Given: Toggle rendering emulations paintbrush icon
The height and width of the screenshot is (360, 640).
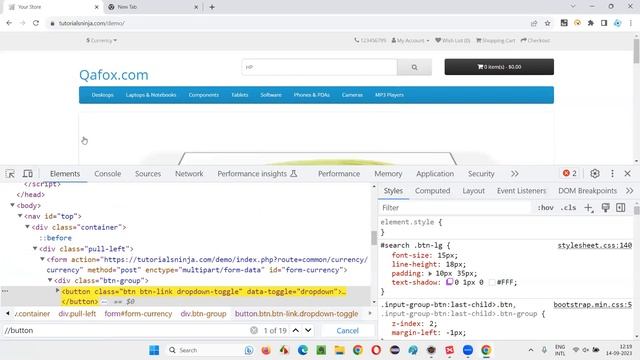Looking at the screenshot, I should click(x=605, y=208).
